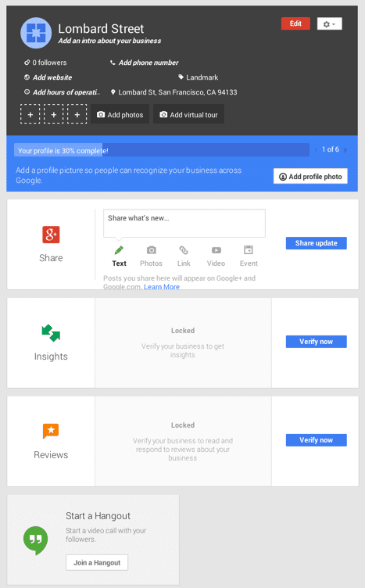365x588 pixels.
Task: Click the Locked label in Insights panel
Action: (x=183, y=331)
